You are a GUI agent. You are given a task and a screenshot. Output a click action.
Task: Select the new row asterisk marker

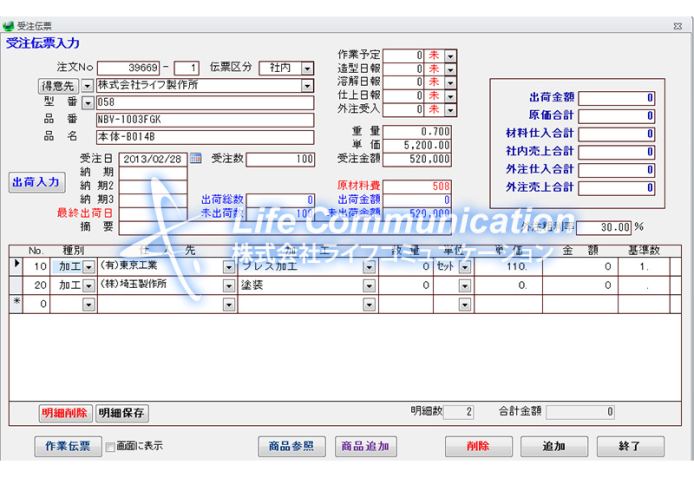coord(15,302)
